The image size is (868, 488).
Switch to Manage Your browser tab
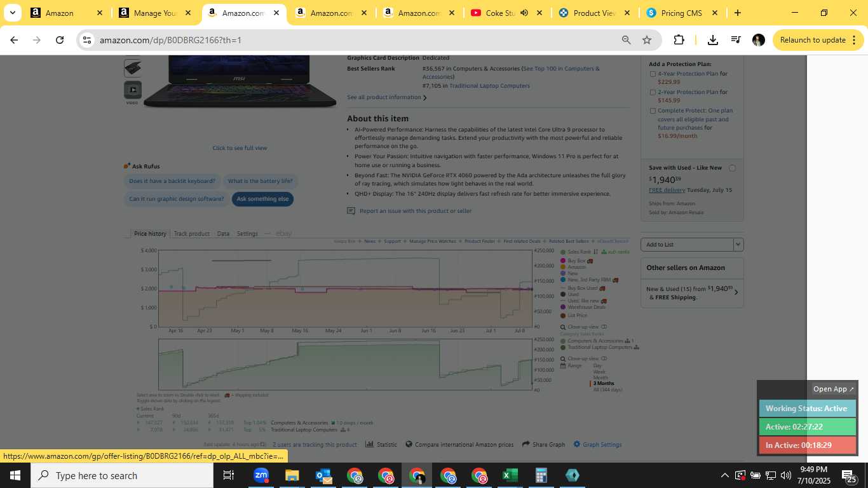[154, 13]
